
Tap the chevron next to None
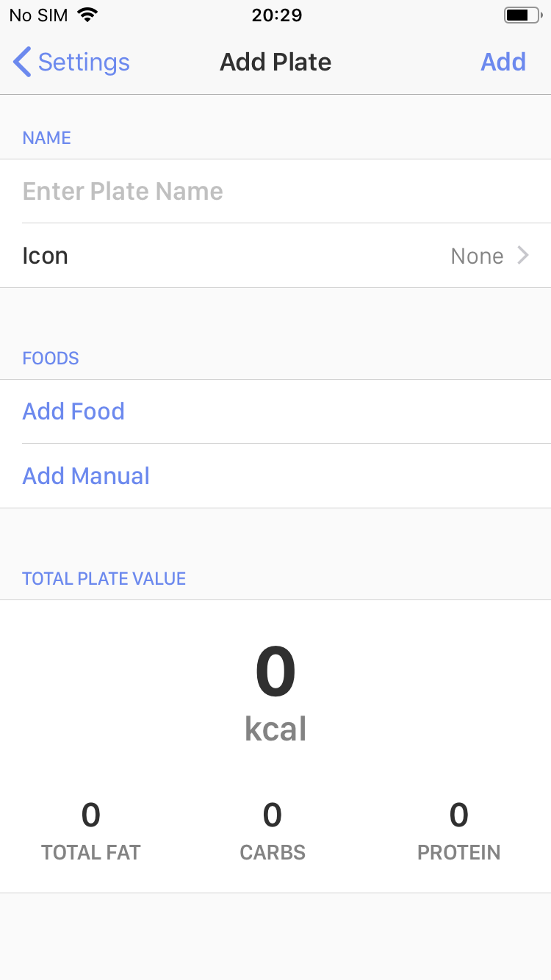523,256
